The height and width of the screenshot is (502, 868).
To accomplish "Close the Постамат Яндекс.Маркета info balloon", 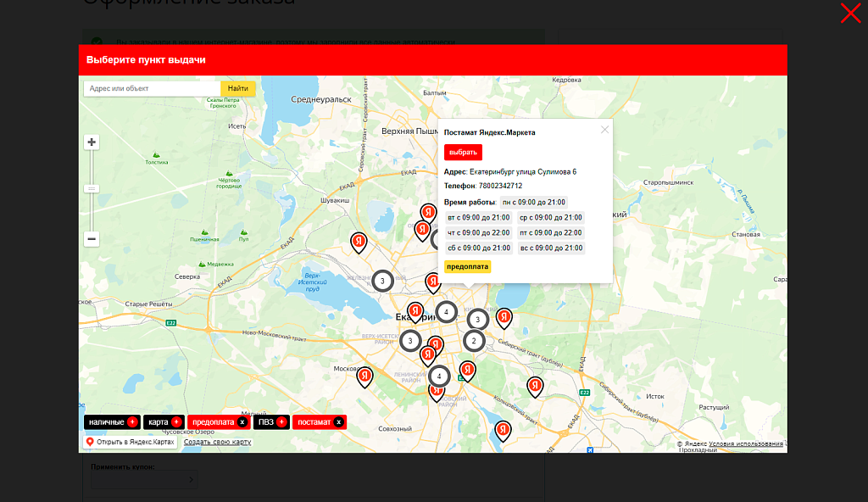I will [x=604, y=130].
